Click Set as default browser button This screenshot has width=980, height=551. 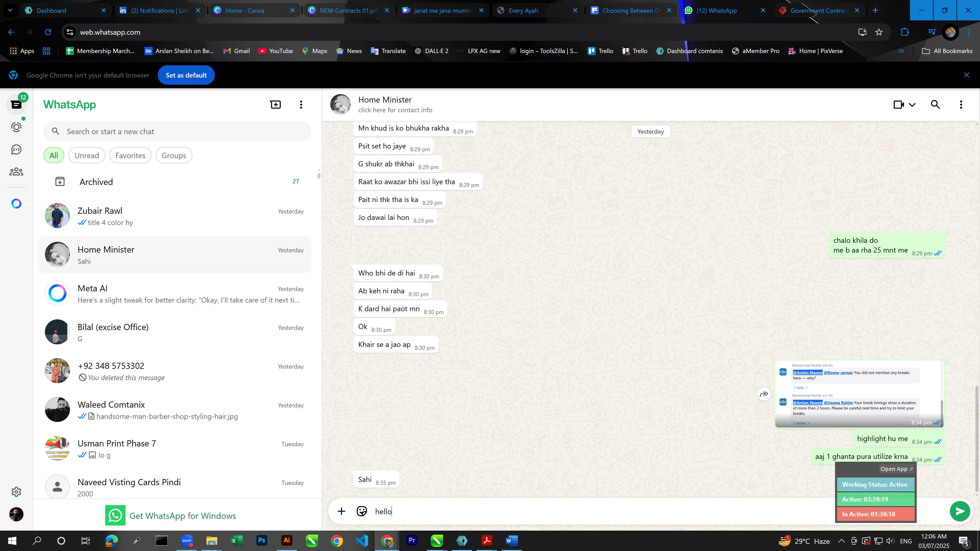pyautogui.click(x=186, y=75)
